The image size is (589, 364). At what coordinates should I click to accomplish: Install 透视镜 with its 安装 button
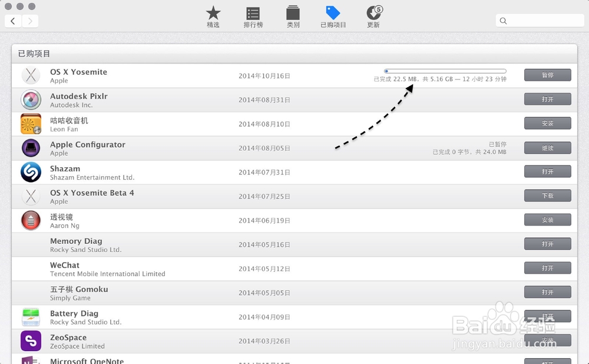click(x=547, y=220)
